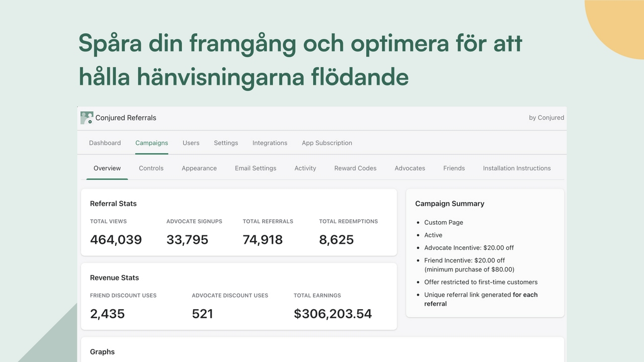Click the FRIEND DISCOUNT USES label
644x362 pixels.
tap(123, 295)
